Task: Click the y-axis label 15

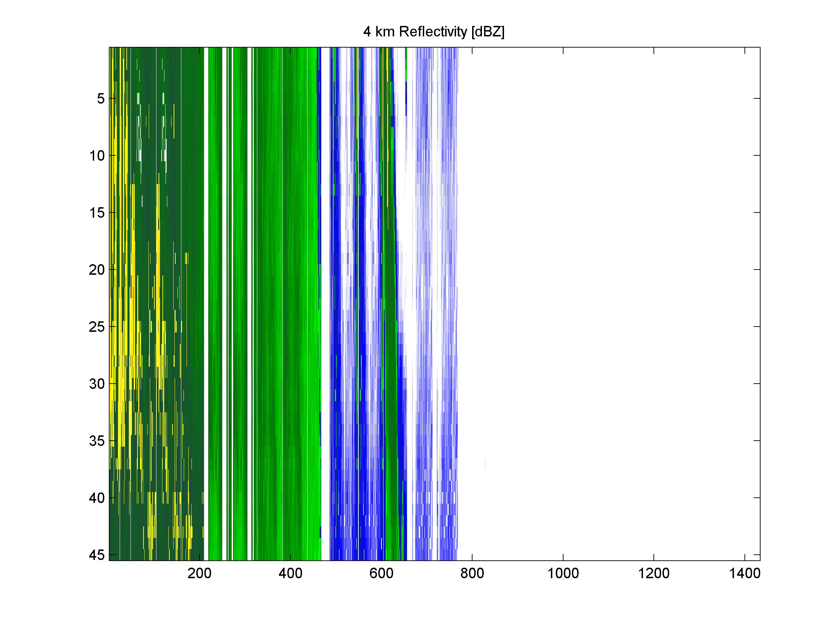Action: point(97,213)
